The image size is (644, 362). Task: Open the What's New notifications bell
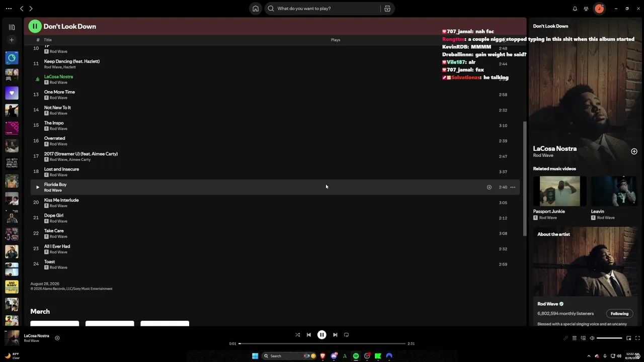[575, 9]
